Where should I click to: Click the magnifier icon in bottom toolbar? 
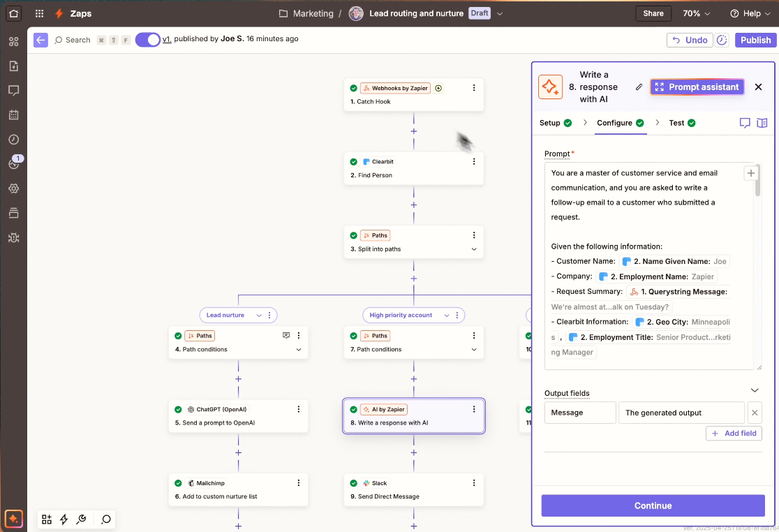106,519
